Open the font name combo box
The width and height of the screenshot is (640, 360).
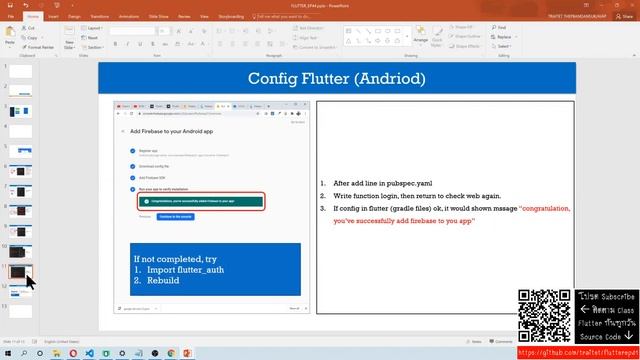click(133, 31)
